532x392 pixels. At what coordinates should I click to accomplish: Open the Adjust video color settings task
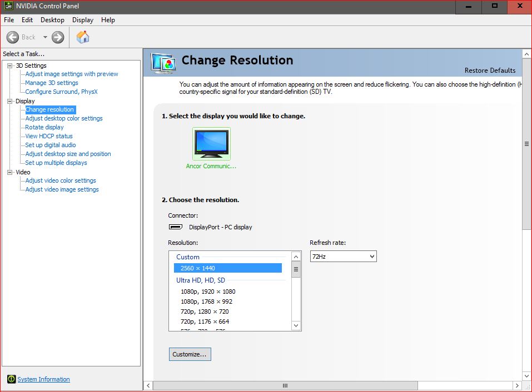tap(60, 180)
